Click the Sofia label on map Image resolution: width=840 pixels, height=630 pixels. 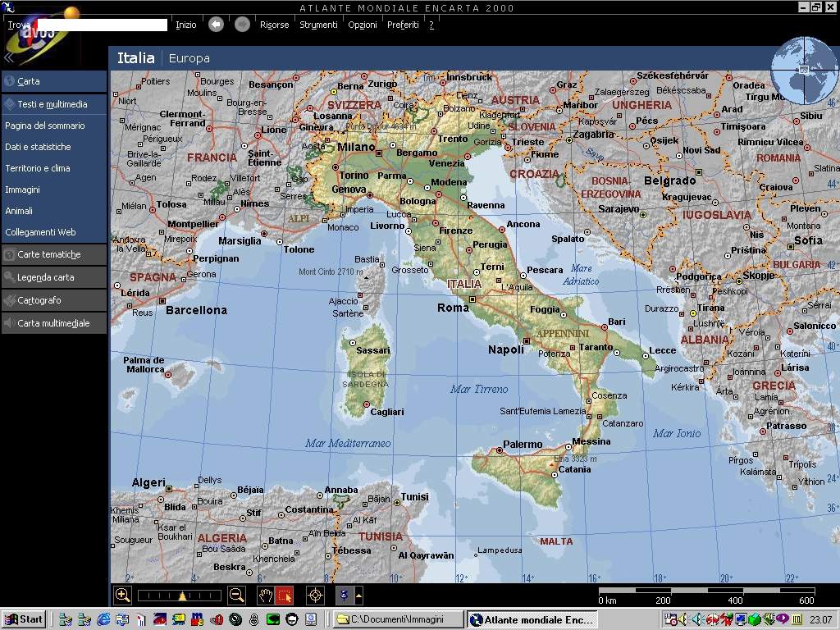808,240
